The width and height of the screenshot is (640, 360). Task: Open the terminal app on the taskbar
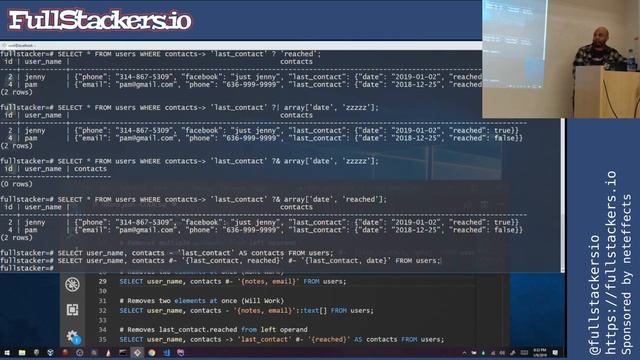coord(122,353)
